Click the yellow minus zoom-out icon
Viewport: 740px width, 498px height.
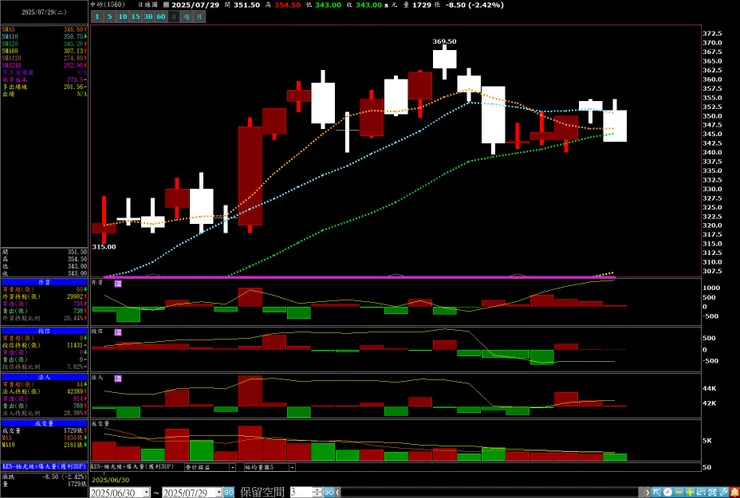(x=679, y=492)
